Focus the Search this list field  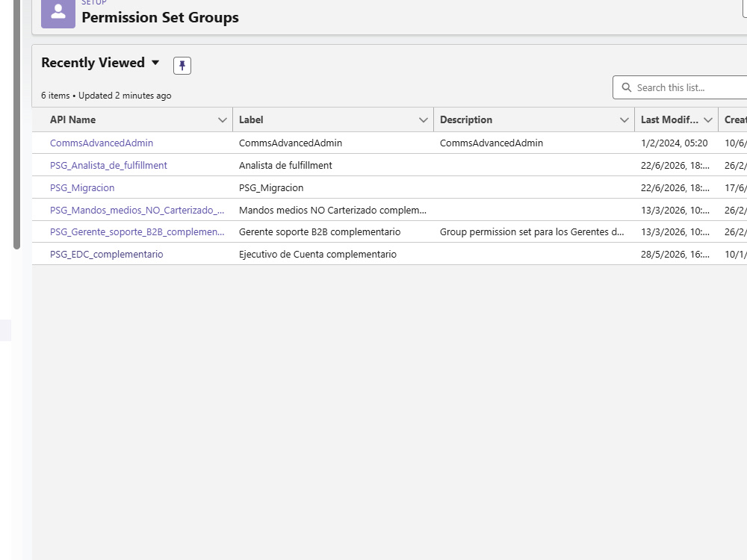pyautogui.click(x=680, y=87)
